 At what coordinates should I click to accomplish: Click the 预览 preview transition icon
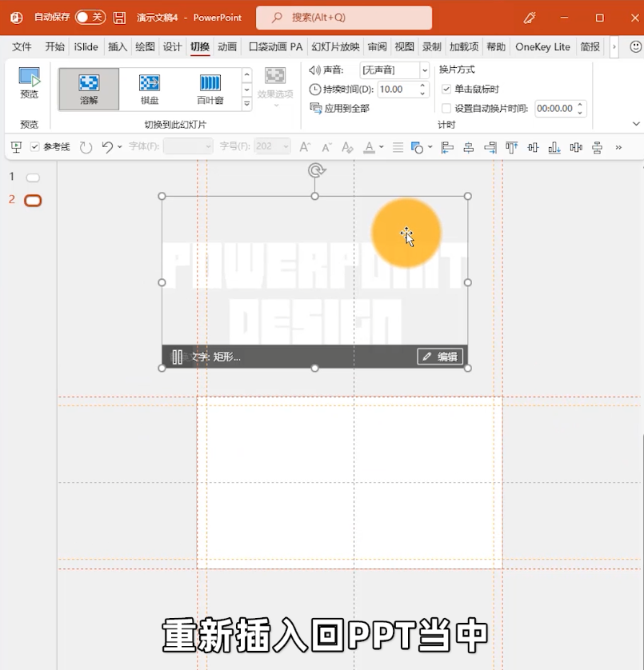[29, 83]
